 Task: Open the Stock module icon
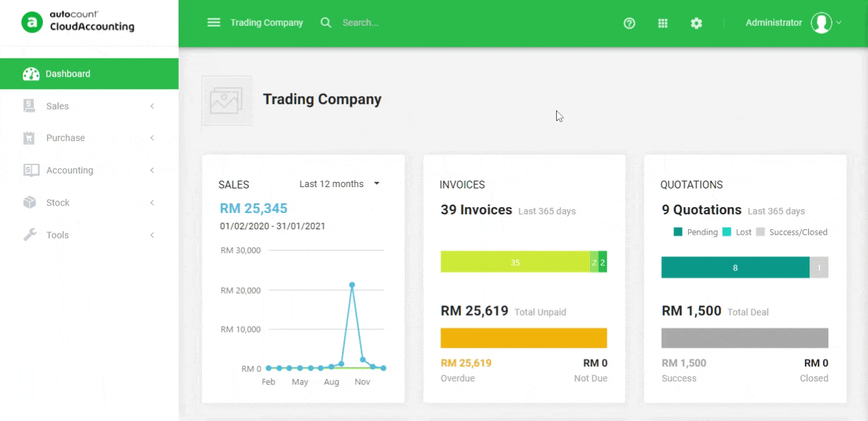coord(29,202)
